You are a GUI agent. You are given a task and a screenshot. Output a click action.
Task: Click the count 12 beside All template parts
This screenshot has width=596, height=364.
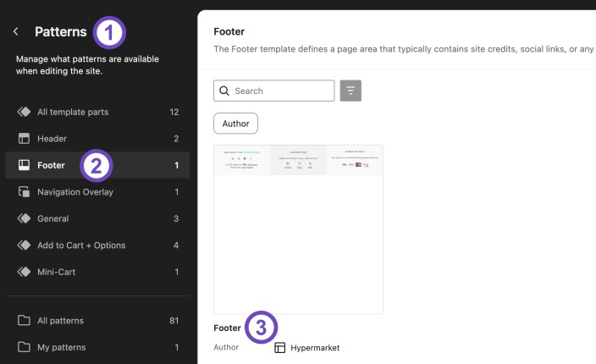pos(174,112)
